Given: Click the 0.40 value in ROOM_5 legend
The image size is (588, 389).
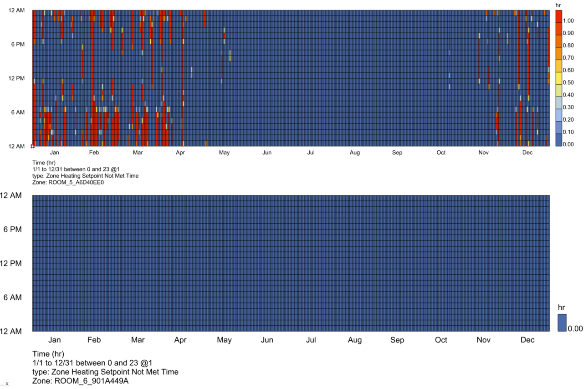Looking at the screenshot, I should (568, 95).
